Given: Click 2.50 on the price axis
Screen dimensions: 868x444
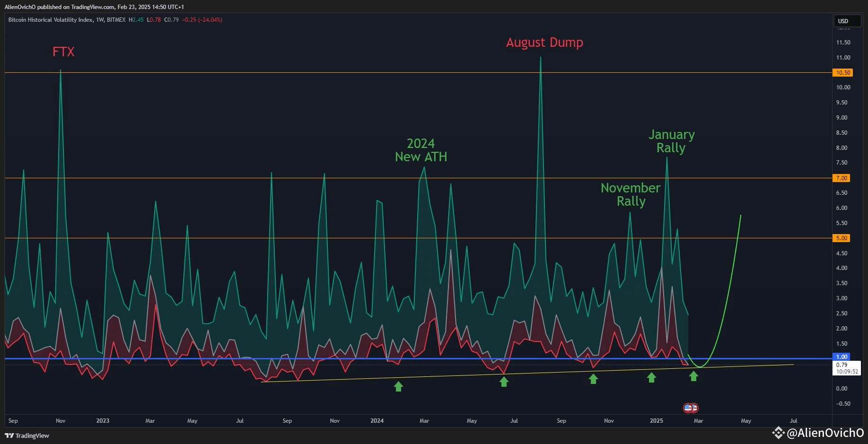Looking at the screenshot, I should point(842,313).
